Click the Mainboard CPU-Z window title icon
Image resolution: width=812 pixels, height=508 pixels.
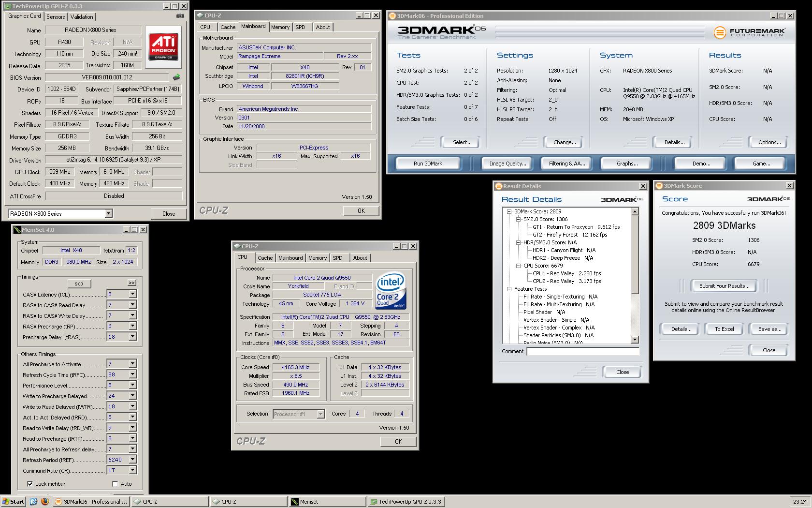pyautogui.click(x=200, y=15)
